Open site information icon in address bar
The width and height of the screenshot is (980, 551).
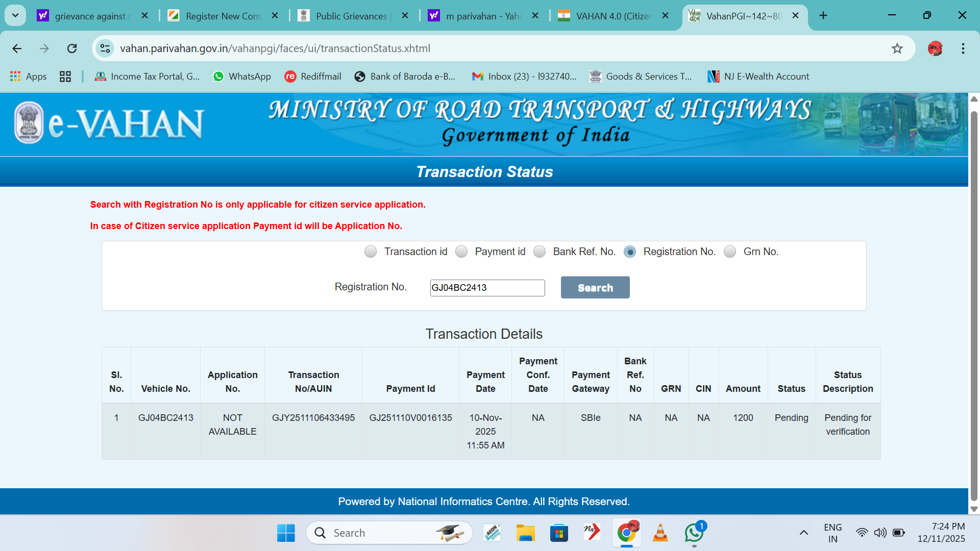pos(105,48)
